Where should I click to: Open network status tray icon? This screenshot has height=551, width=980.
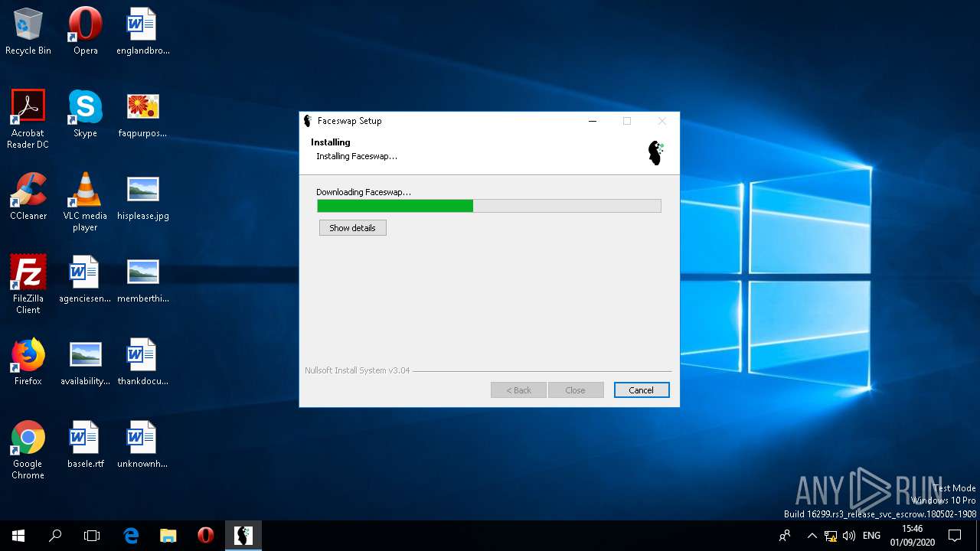tap(831, 536)
